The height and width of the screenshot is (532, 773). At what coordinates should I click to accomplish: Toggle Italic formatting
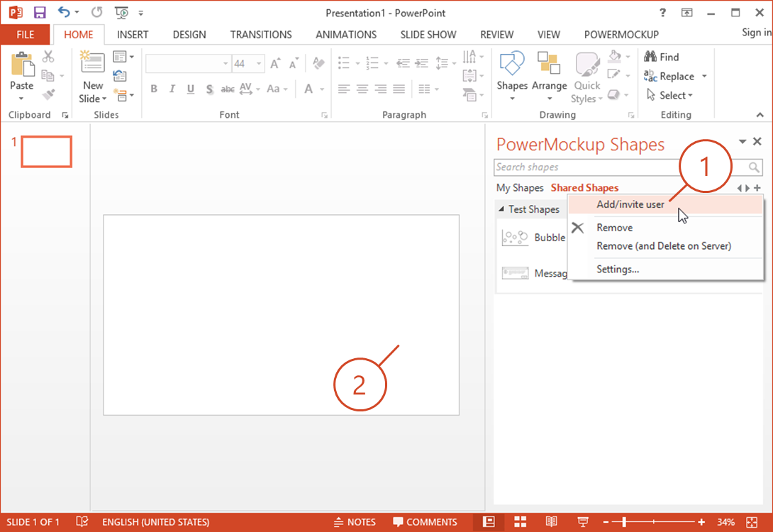tap(172, 89)
